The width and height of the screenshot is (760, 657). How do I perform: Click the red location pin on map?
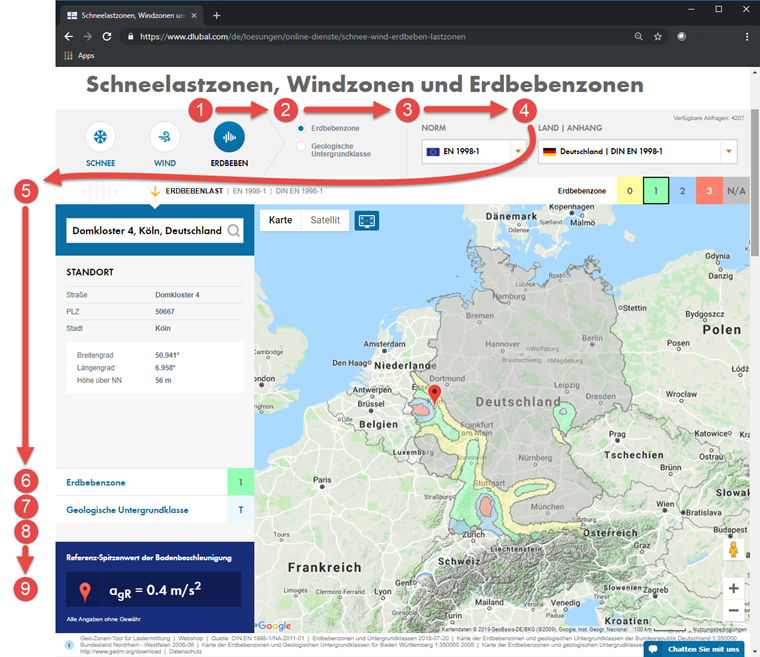(x=435, y=393)
